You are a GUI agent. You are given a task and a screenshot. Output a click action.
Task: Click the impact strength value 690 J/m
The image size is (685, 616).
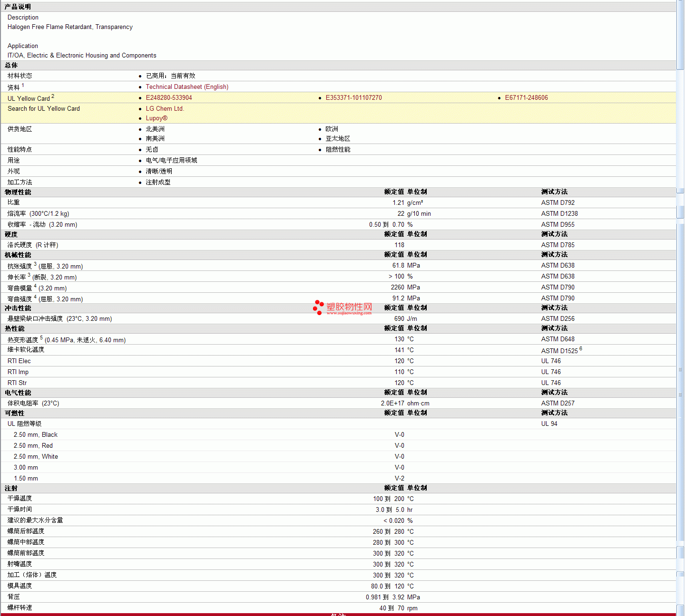406,319
